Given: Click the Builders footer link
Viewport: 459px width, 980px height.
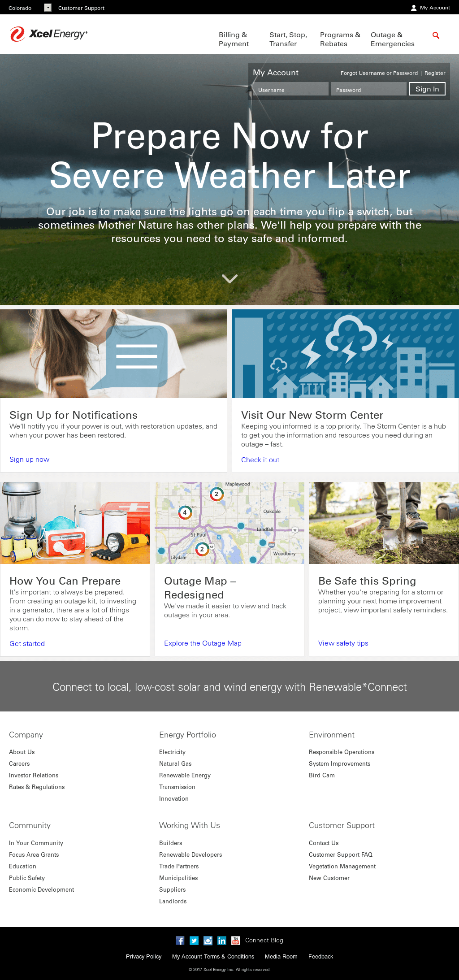Looking at the screenshot, I should 171,843.
